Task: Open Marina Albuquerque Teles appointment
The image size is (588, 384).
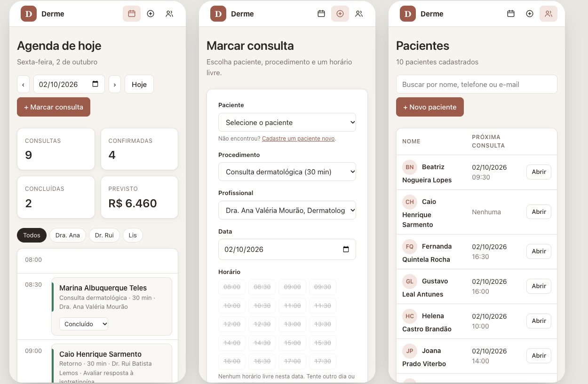Action: 111,306
